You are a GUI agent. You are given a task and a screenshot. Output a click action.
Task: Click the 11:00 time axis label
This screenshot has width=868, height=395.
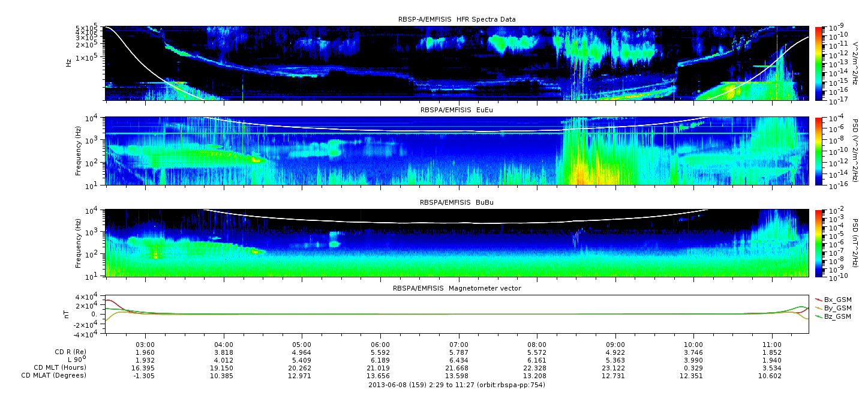click(772, 345)
